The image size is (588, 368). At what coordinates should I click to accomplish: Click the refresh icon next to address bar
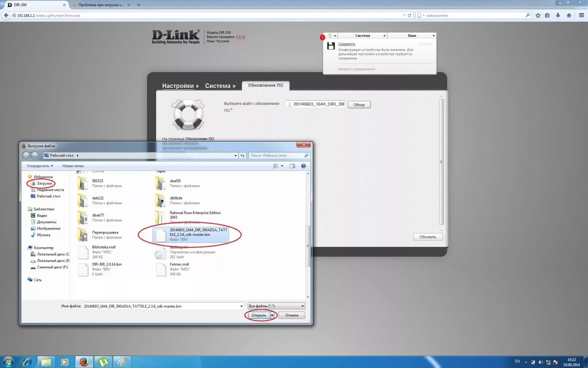(x=243, y=156)
